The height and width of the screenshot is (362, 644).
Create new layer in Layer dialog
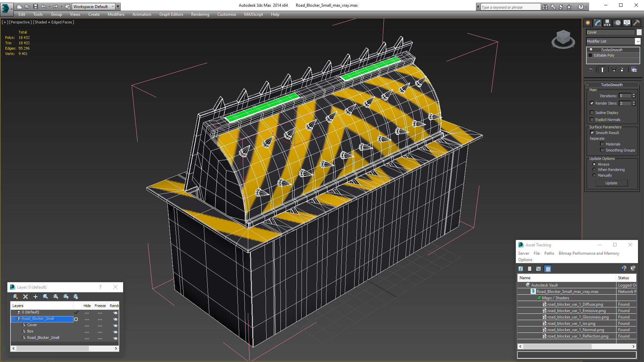(x=15, y=297)
